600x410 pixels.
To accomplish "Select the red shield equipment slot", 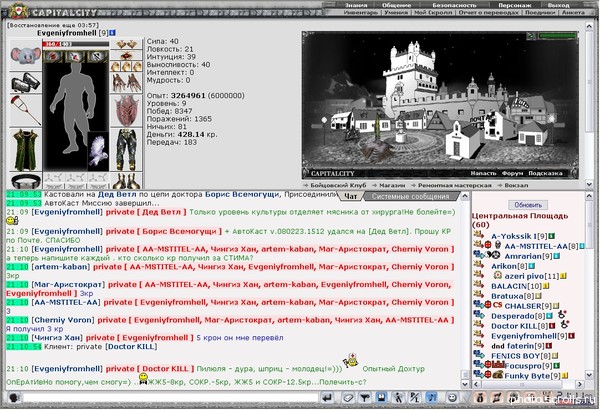I will pyautogui.click(x=126, y=111).
